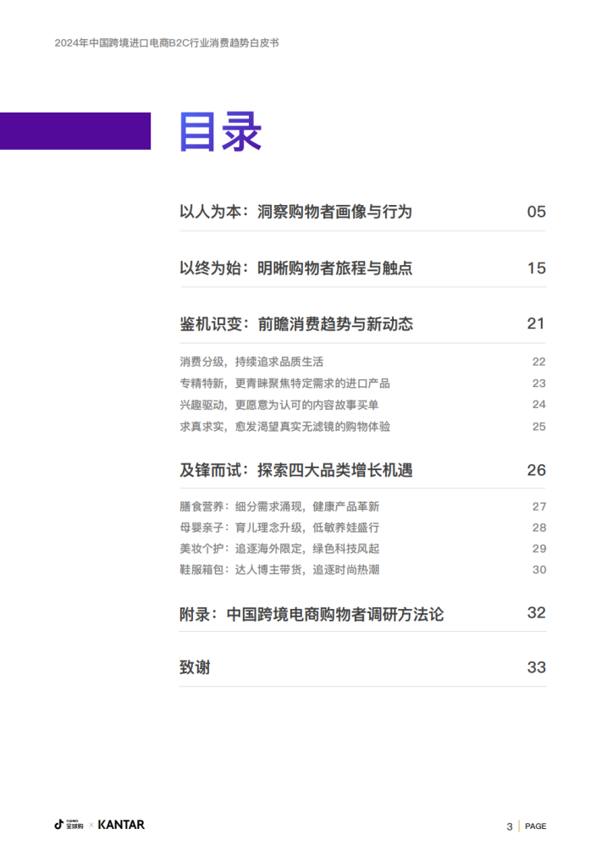The width and height of the screenshot is (601, 868).
Task: Click page number 23
Action: click(539, 383)
